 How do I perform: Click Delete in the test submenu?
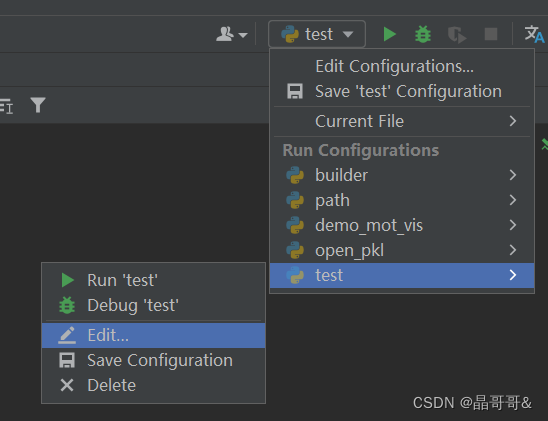[x=153, y=385]
